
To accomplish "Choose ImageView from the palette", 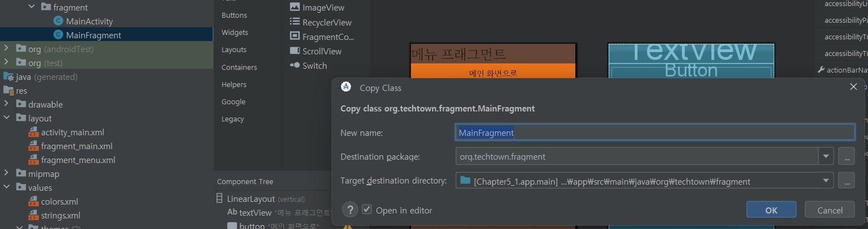I will click(x=323, y=8).
